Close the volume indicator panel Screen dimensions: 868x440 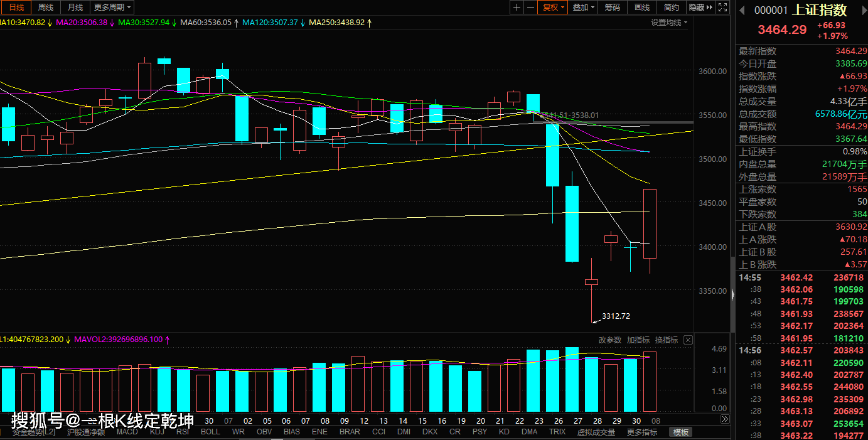(688, 340)
